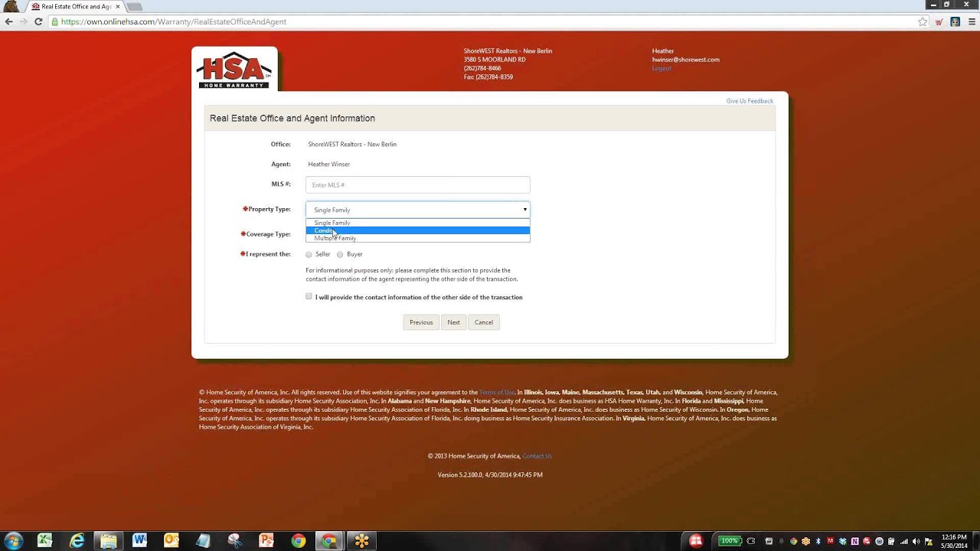Click the Next button
This screenshot has height=551, width=980.
point(453,322)
